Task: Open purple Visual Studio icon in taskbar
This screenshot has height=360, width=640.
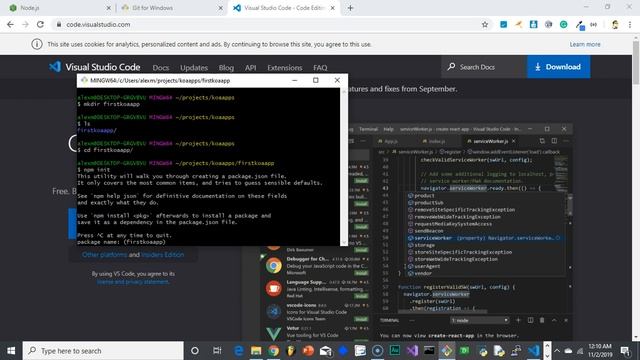Action: pos(412,351)
